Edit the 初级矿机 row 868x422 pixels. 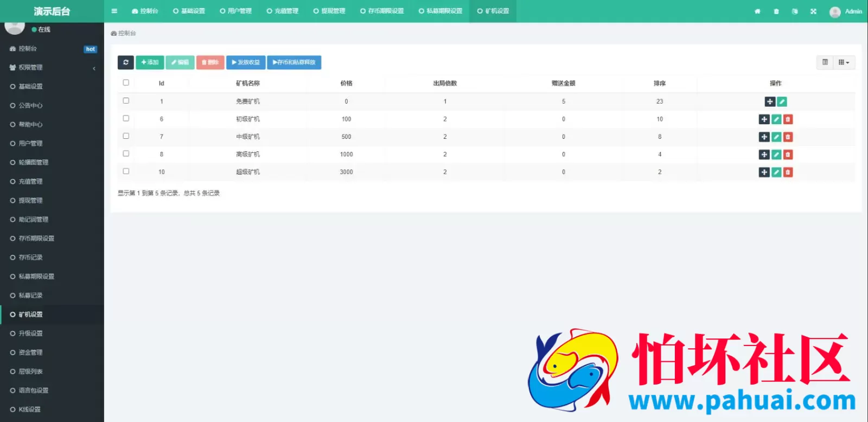(x=776, y=119)
